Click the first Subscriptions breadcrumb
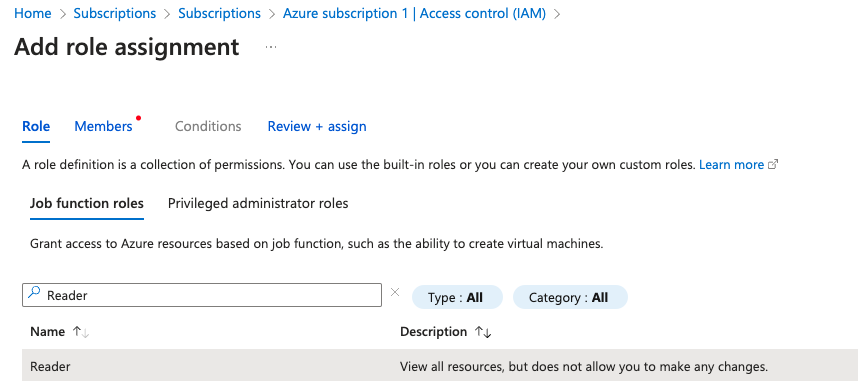 point(115,14)
